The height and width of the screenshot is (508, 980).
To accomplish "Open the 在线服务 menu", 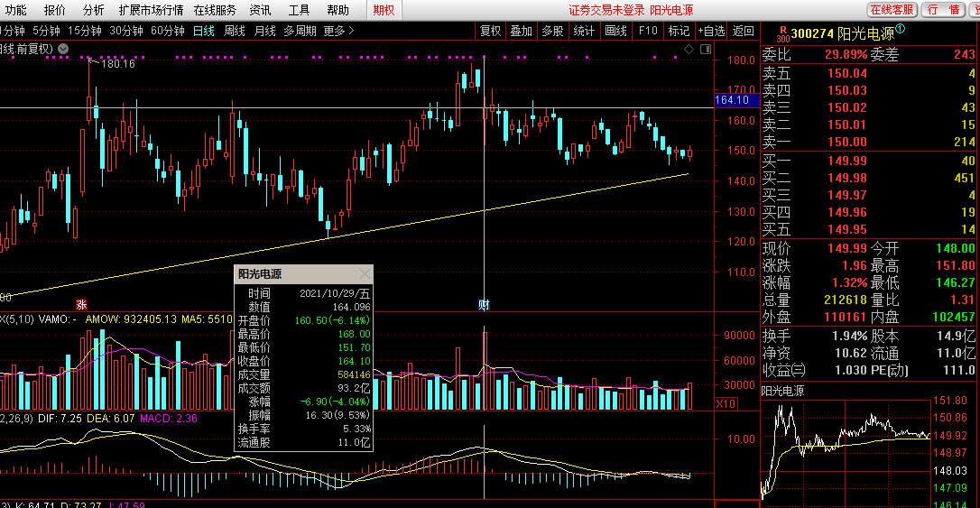I will pyautogui.click(x=215, y=10).
